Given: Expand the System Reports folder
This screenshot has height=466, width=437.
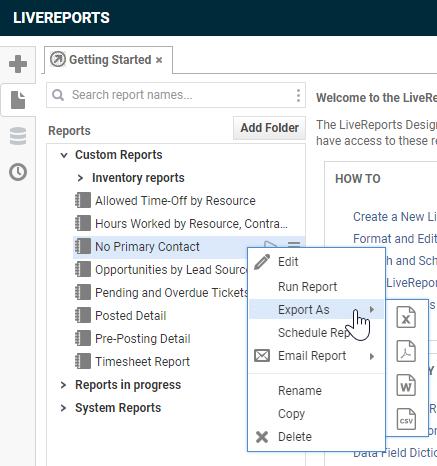Looking at the screenshot, I should (63, 408).
